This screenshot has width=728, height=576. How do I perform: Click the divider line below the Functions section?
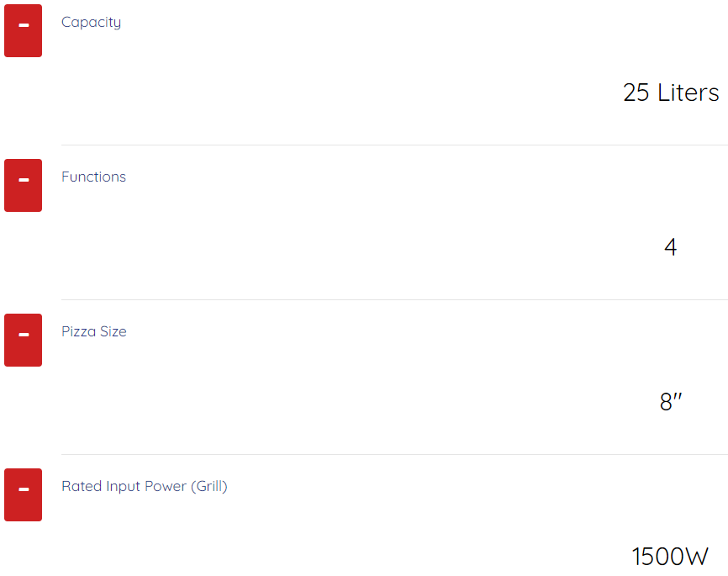pyautogui.click(x=393, y=299)
